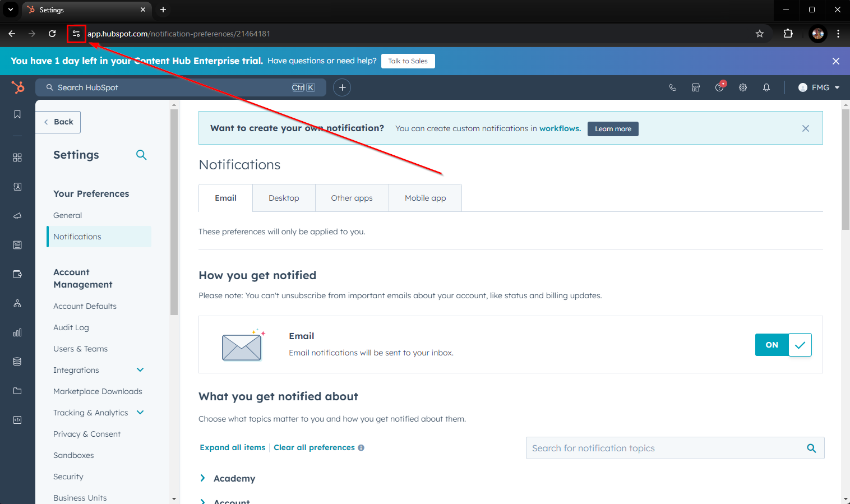Image resolution: width=850 pixels, height=504 pixels.
Task: Open Business Units settings
Action: (x=80, y=498)
